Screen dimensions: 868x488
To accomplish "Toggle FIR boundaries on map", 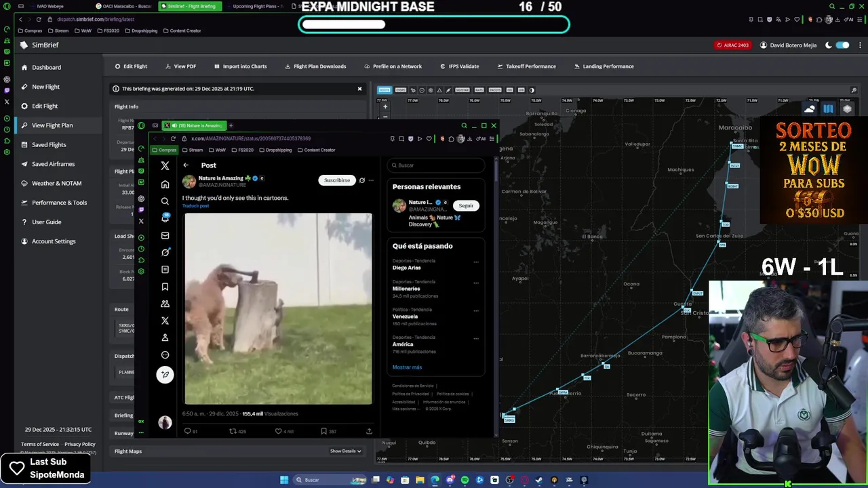I will click(510, 90).
